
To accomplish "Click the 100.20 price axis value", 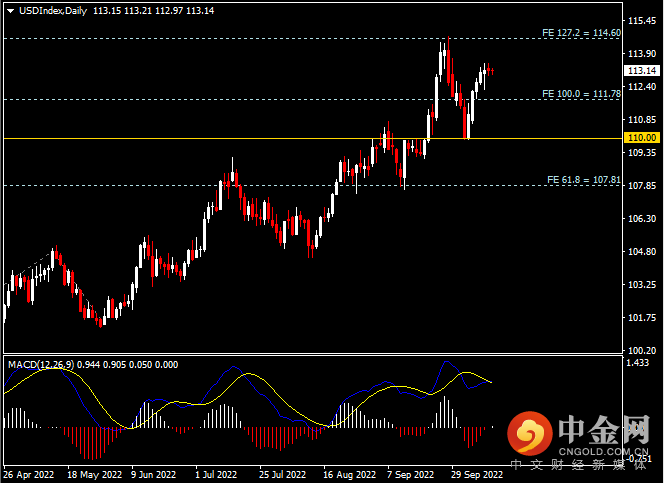I will pyautogui.click(x=642, y=351).
